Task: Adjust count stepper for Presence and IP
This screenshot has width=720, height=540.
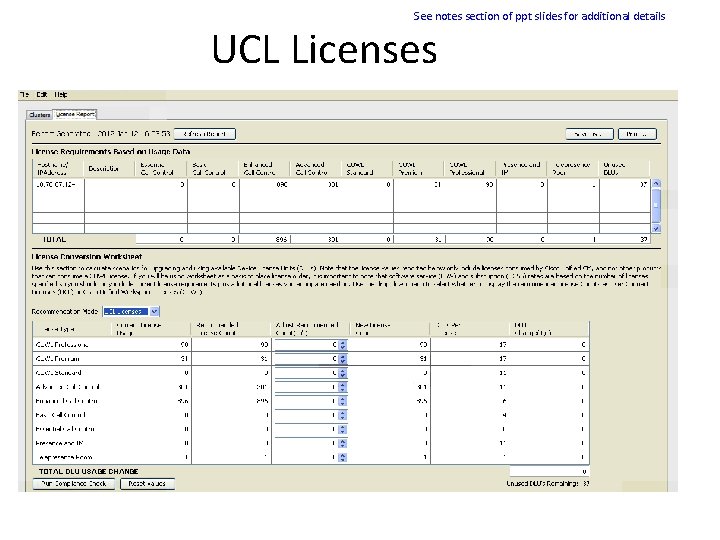Action: tap(343, 444)
